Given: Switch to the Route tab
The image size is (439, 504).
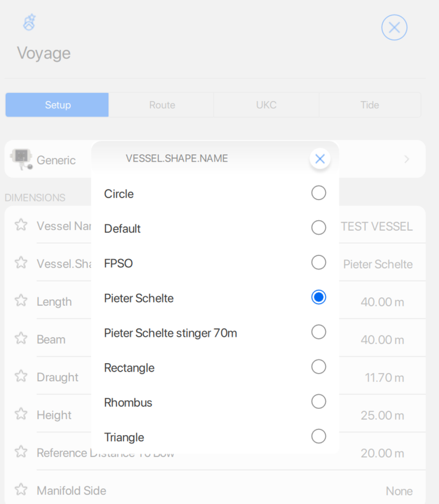Looking at the screenshot, I should point(162,105).
